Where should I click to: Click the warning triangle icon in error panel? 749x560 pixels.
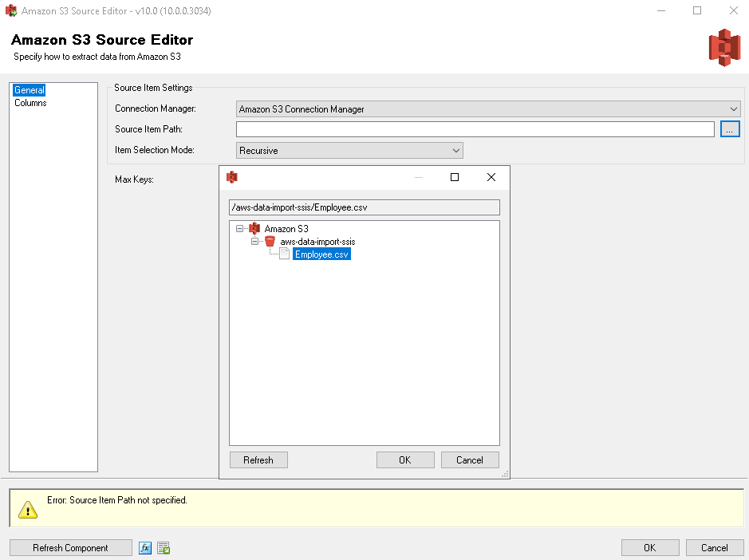tap(28, 510)
